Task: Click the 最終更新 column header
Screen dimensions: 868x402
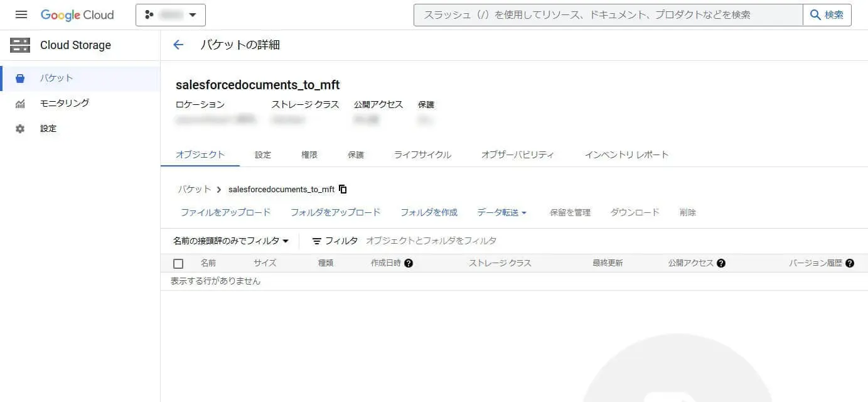Action: click(x=608, y=263)
